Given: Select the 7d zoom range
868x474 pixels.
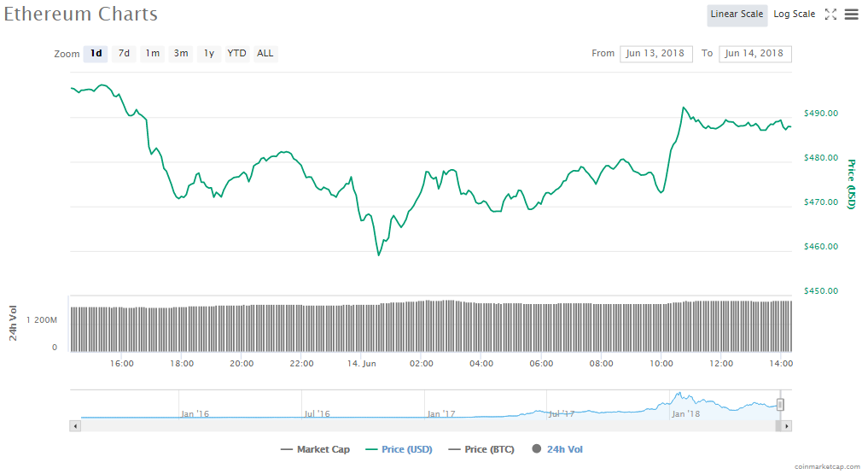Looking at the screenshot, I should 124,54.
